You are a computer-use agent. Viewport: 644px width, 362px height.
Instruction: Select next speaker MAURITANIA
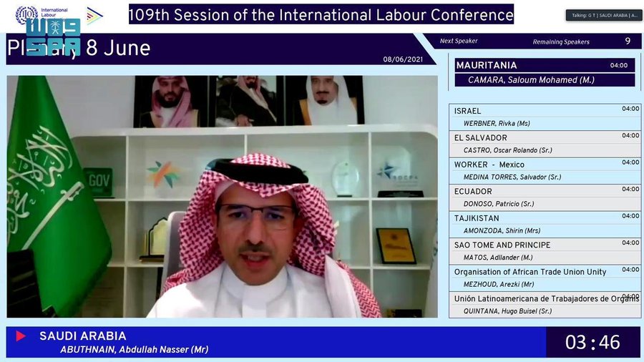pyautogui.click(x=487, y=65)
